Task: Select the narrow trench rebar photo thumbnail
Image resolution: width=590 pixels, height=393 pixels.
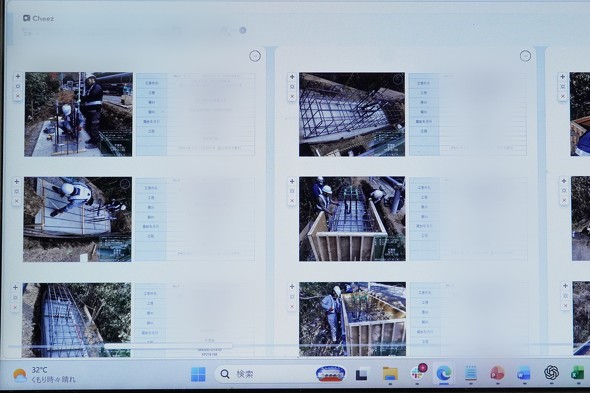Action: coord(76,320)
